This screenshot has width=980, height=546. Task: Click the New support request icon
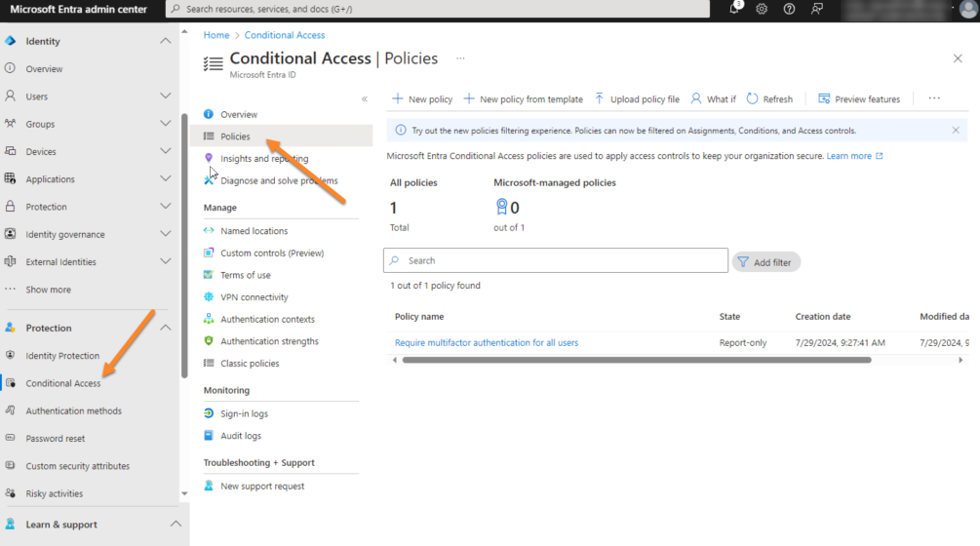pyautogui.click(x=209, y=486)
